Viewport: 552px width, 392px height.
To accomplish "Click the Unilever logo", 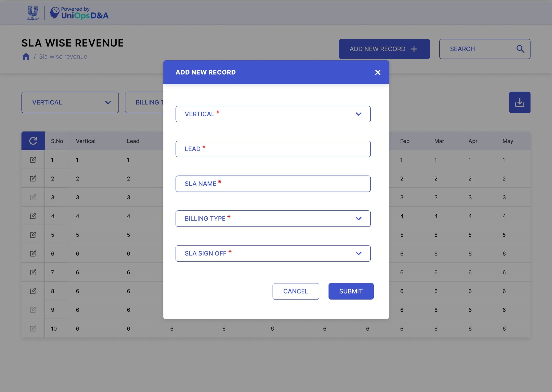I will click(x=33, y=13).
